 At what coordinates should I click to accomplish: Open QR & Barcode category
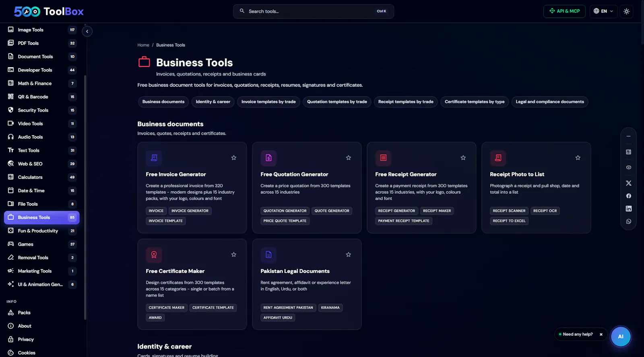42,97
